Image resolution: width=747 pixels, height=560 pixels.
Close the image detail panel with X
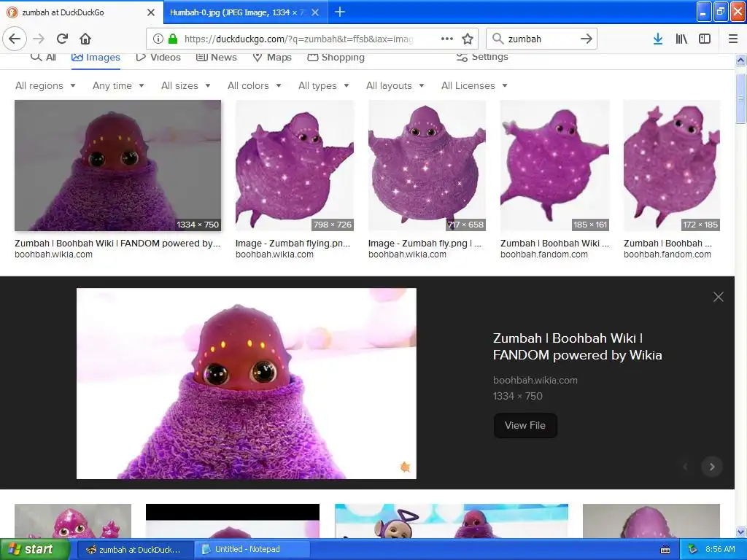(719, 297)
